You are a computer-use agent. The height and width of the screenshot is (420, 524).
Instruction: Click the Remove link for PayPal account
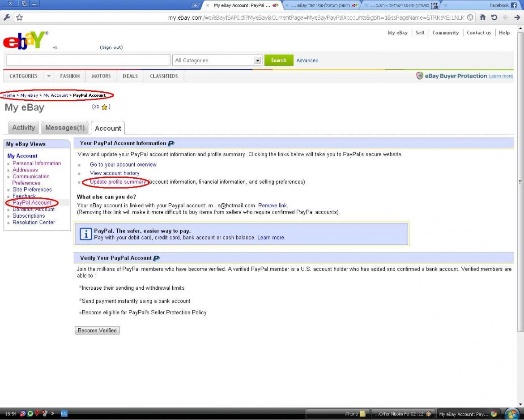pos(273,206)
